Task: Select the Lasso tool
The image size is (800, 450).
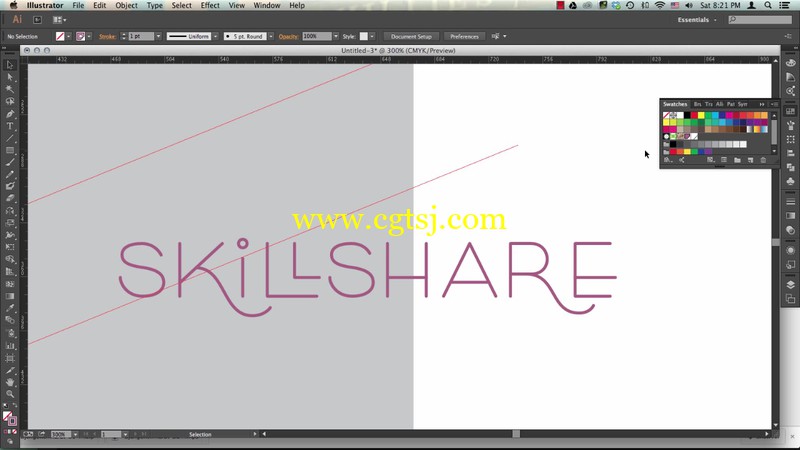Action: coord(10,102)
